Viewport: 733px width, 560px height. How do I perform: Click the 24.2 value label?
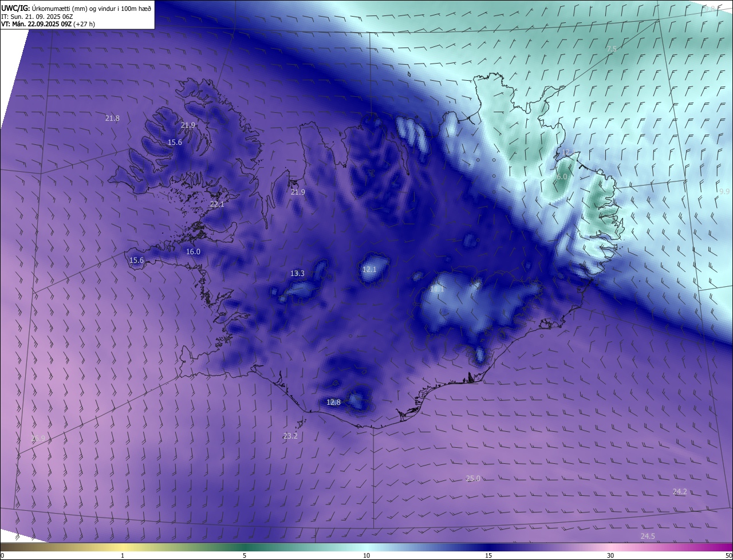pos(680,491)
